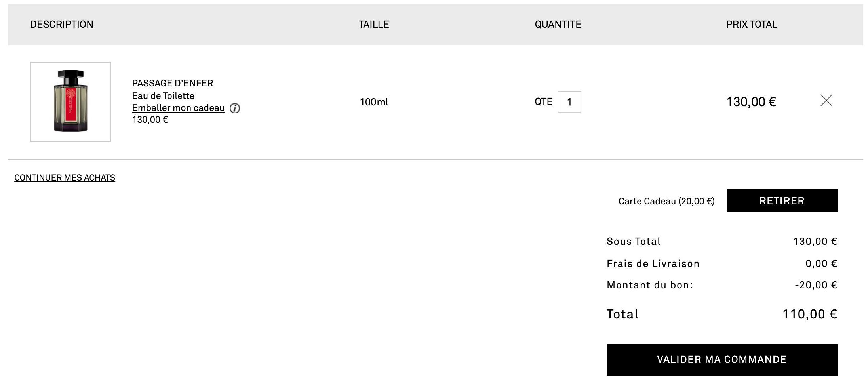
Task: Click the 110,00 € order total amount
Action: tap(809, 314)
